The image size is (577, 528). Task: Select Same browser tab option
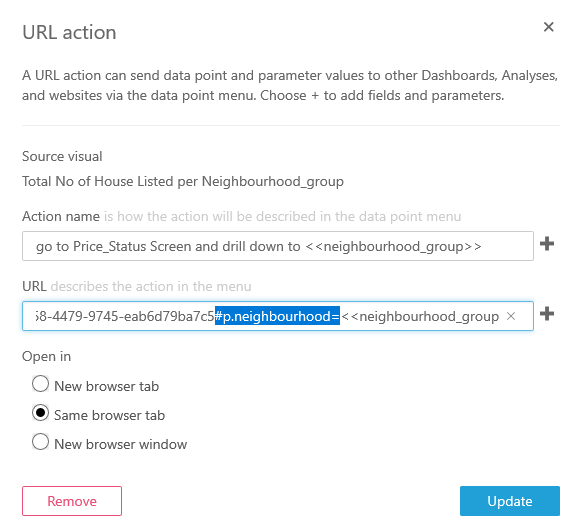point(40,413)
